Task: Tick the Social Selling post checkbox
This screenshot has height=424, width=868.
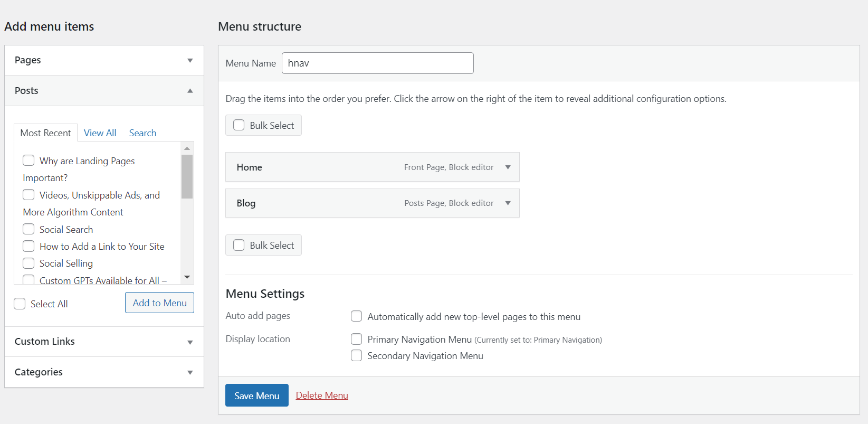Action: click(x=28, y=263)
